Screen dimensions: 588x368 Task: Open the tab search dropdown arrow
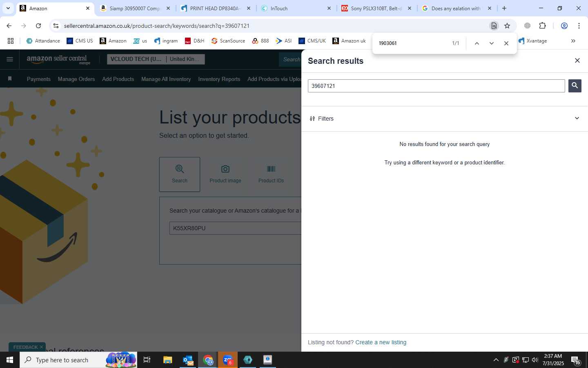click(8, 8)
